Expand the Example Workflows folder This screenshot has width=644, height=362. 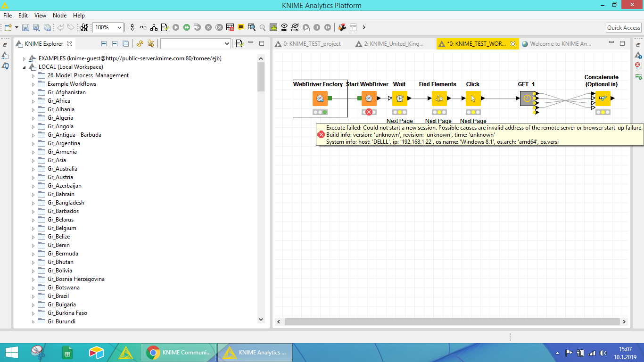coord(33,84)
